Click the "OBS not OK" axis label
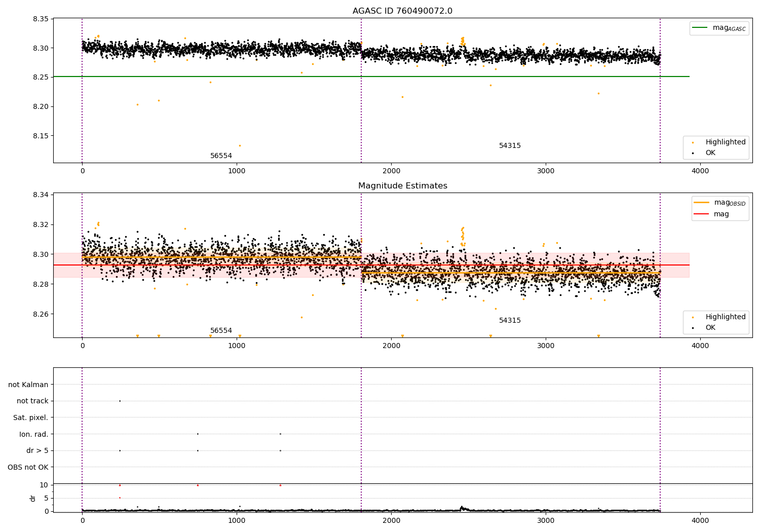The width and height of the screenshot is (760, 532). pos(28,467)
